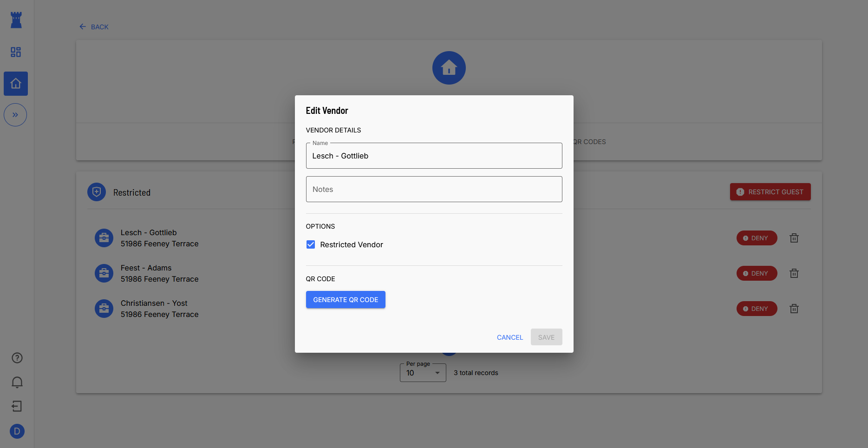The width and height of the screenshot is (868, 448).
Task: Click the user avatar D icon
Action: [x=17, y=431]
